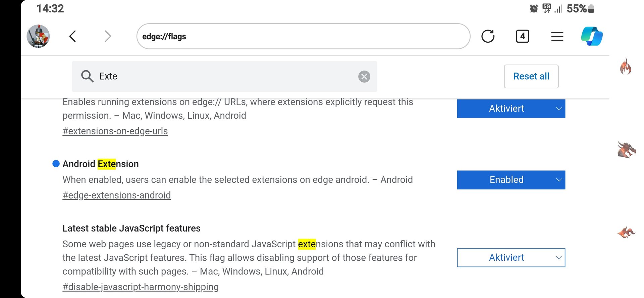Open the hamburger menu
This screenshot has height=298, width=644.
click(557, 36)
